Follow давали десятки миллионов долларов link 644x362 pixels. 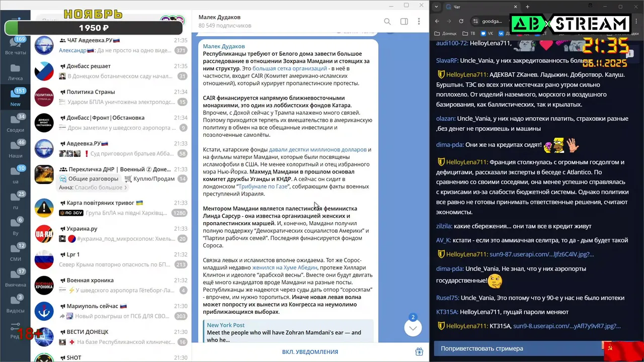[x=318, y=150]
